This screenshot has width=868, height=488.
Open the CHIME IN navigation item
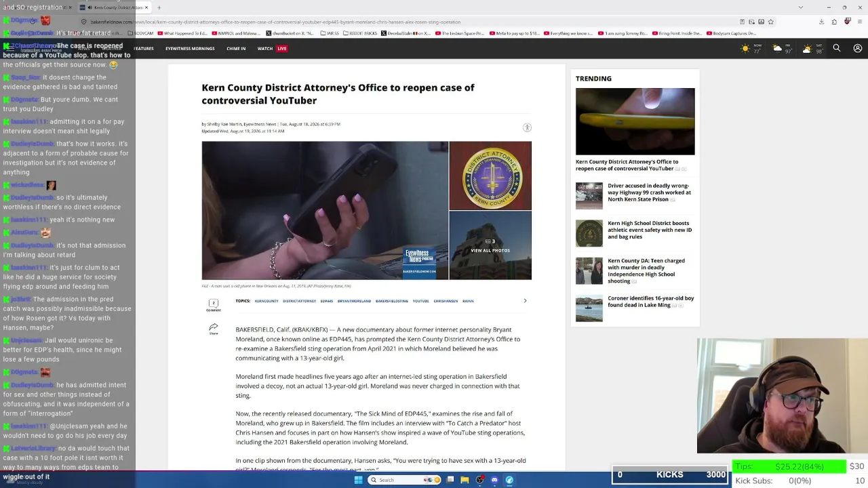[x=236, y=49]
